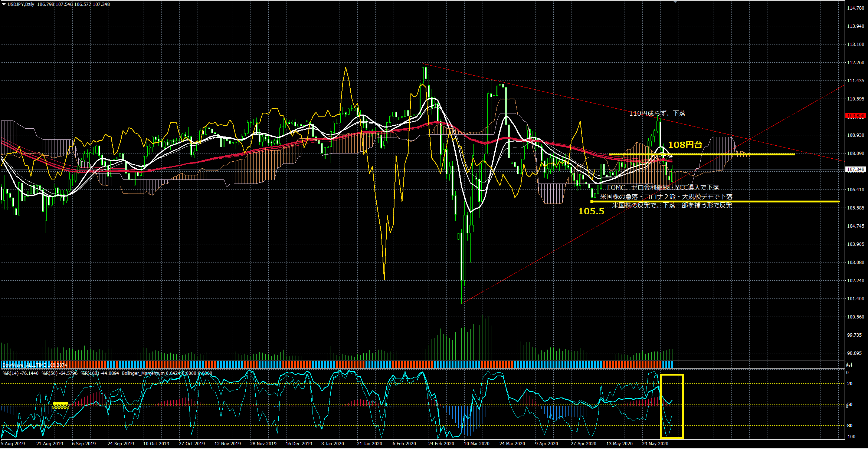Click the red 109.850 price tag on axis

(x=856, y=116)
